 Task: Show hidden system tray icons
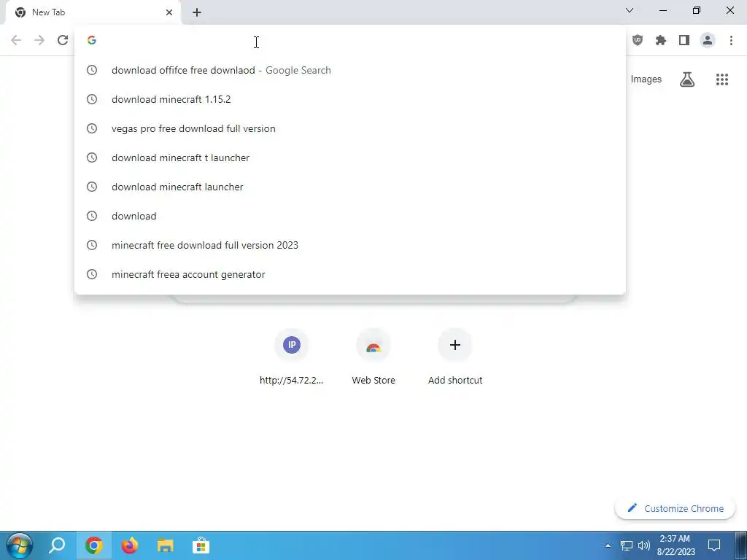(x=608, y=545)
